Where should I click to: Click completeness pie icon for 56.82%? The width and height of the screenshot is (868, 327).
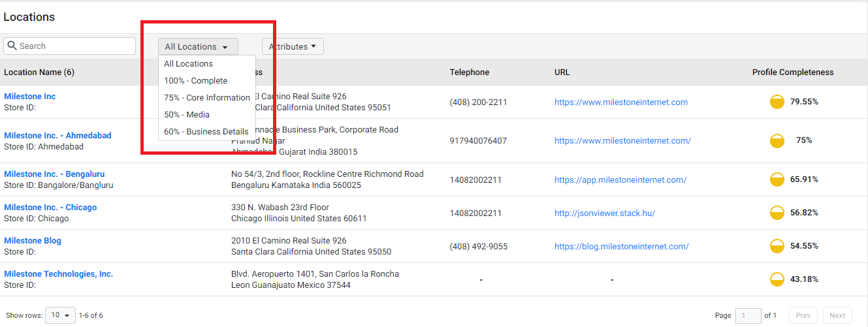point(777,213)
